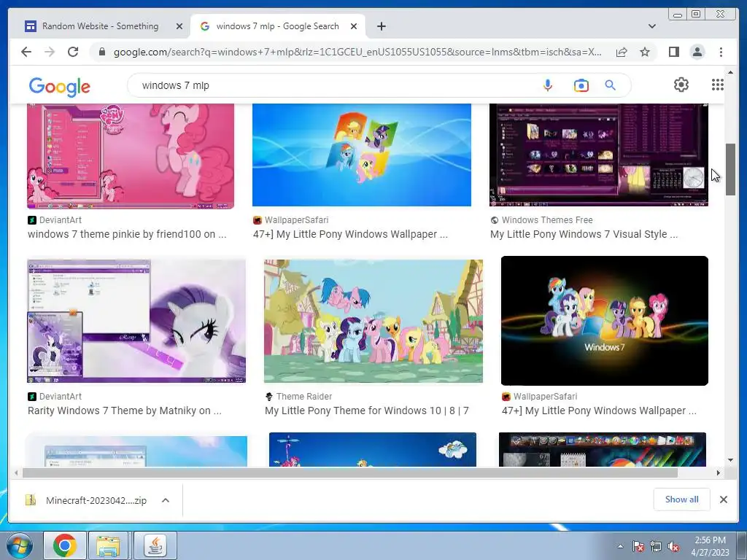The image size is (747, 560).
Task: Open the Windows Start menu
Action: coord(19,545)
